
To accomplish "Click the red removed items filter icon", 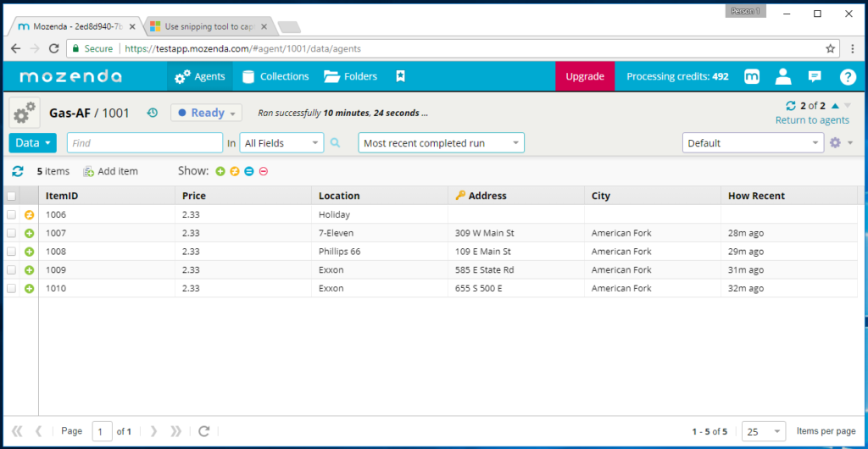I will tap(264, 171).
